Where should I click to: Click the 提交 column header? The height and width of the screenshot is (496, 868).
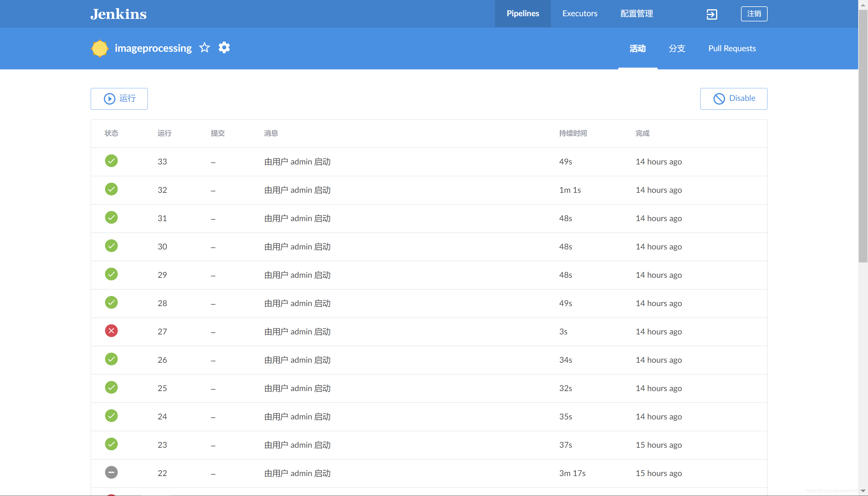218,133
